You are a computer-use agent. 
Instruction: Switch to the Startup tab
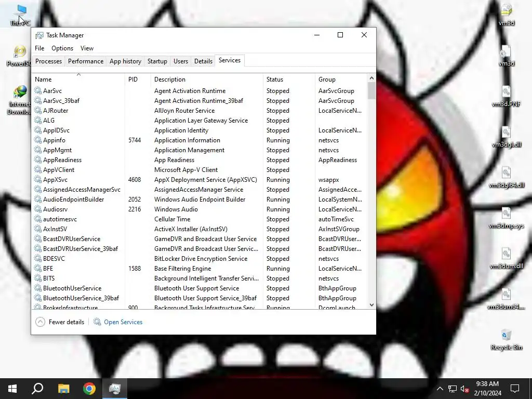[x=157, y=61]
